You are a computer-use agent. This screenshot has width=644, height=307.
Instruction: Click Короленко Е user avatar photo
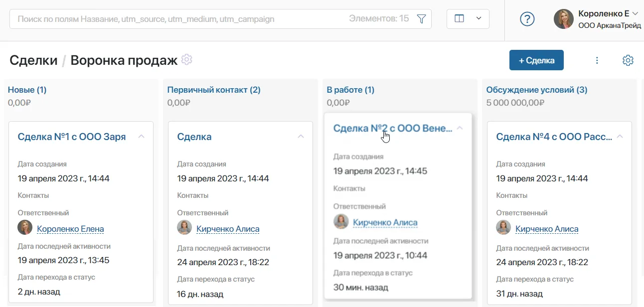[564, 19]
